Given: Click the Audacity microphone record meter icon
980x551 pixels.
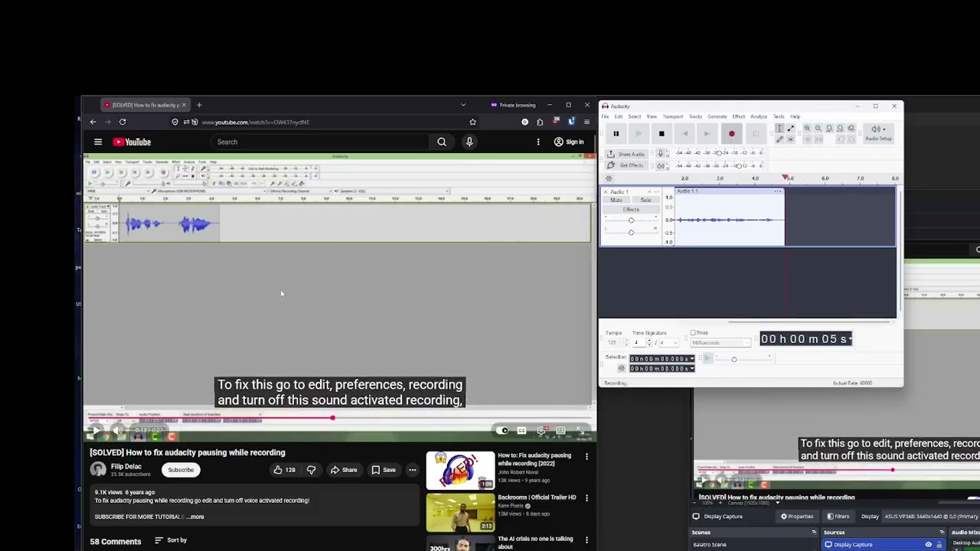Looking at the screenshot, I should coord(661,153).
